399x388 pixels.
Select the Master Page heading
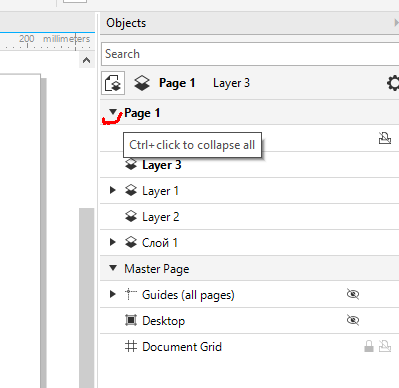point(249,269)
